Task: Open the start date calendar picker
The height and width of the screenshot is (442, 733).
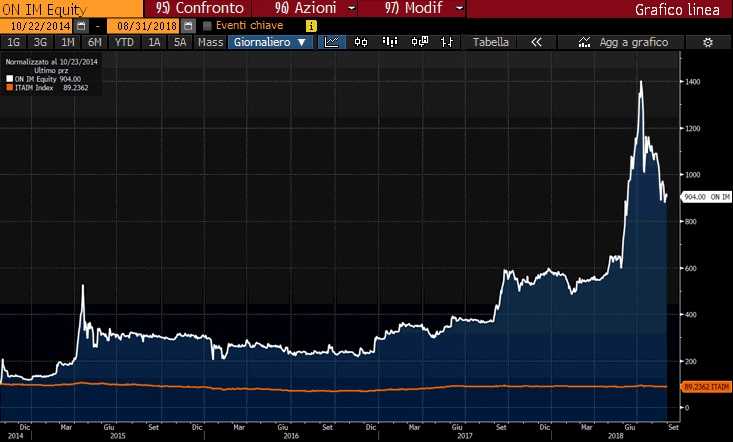Action: tap(81, 26)
